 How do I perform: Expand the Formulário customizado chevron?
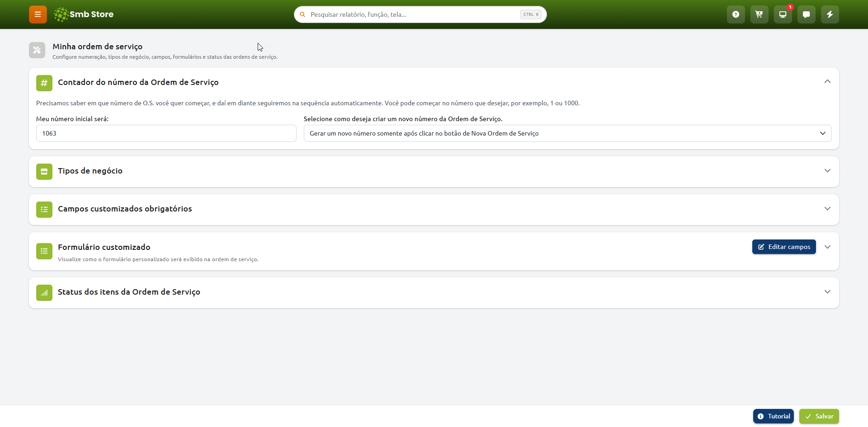coord(827,247)
